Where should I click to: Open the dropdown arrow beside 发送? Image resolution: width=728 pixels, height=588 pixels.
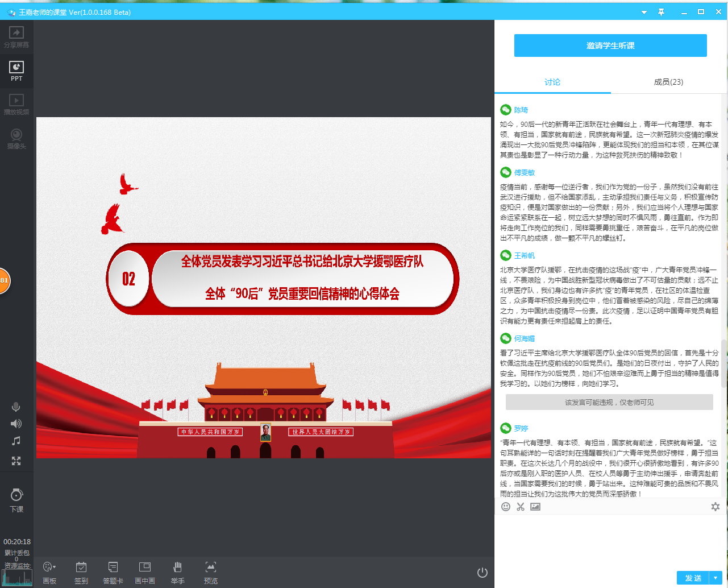coord(715,578)
